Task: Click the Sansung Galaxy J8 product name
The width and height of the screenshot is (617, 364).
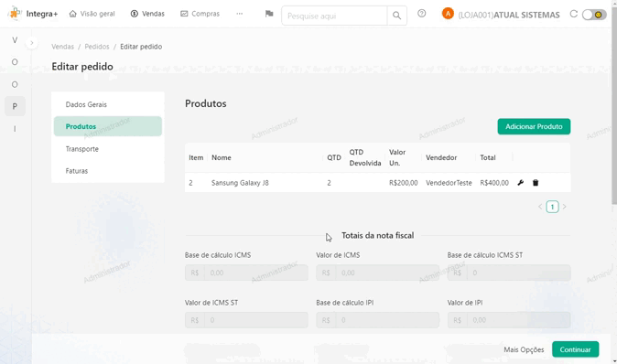Action: (x=240, y=183)
